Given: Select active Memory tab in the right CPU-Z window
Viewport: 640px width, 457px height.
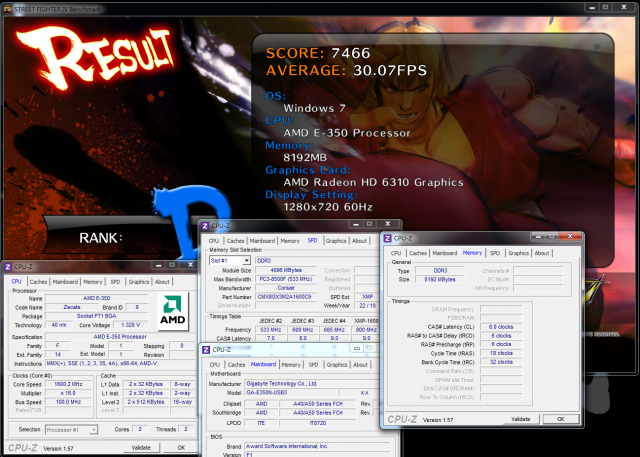Looking at the screenshot, I should 472,253.
